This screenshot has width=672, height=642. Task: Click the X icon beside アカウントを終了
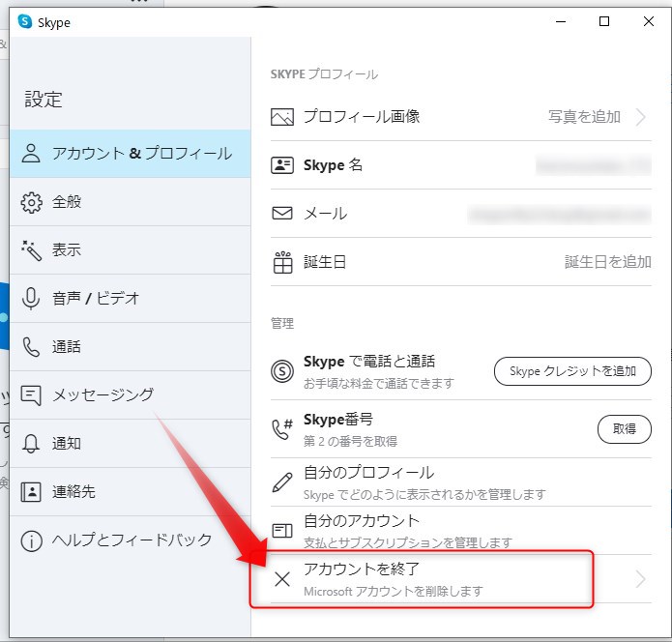(282, 579)
